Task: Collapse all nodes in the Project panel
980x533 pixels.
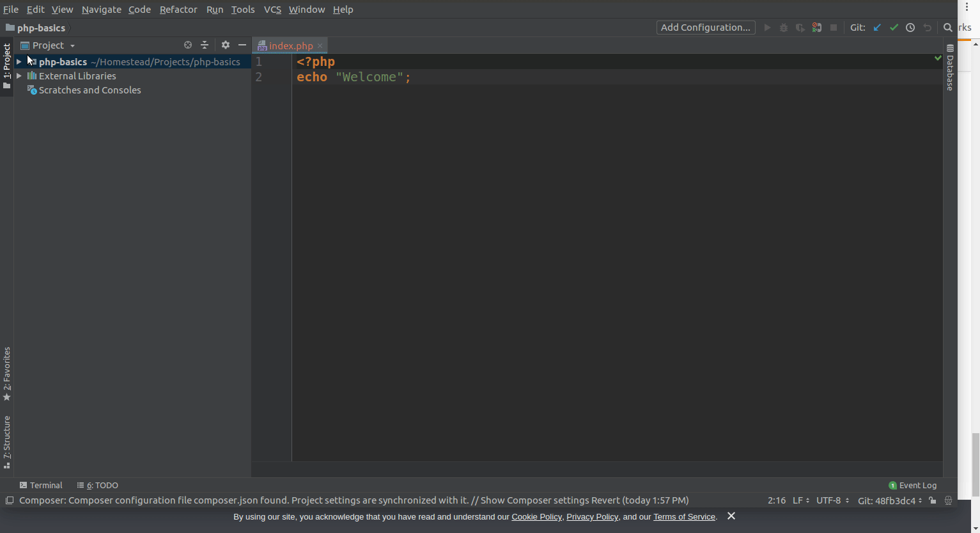Action: point(205,45)
